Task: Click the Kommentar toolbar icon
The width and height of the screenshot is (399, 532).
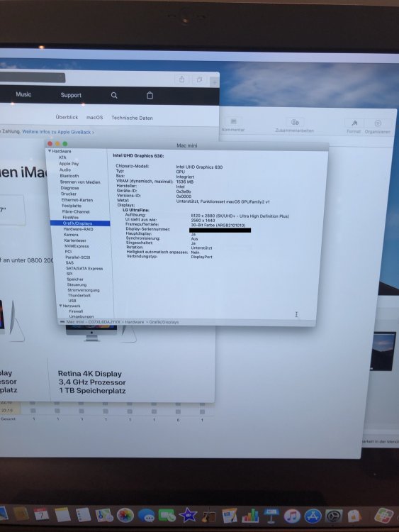Action: pos(234,121)
